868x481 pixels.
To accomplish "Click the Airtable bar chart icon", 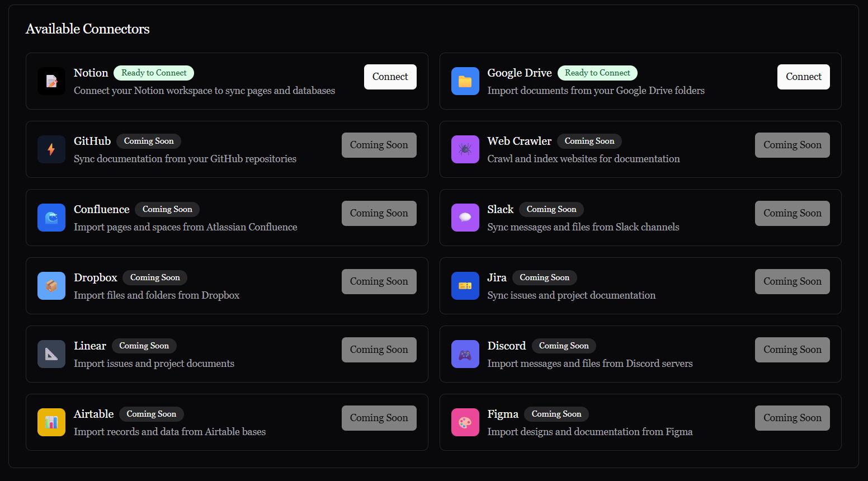I will pos(51,422).
